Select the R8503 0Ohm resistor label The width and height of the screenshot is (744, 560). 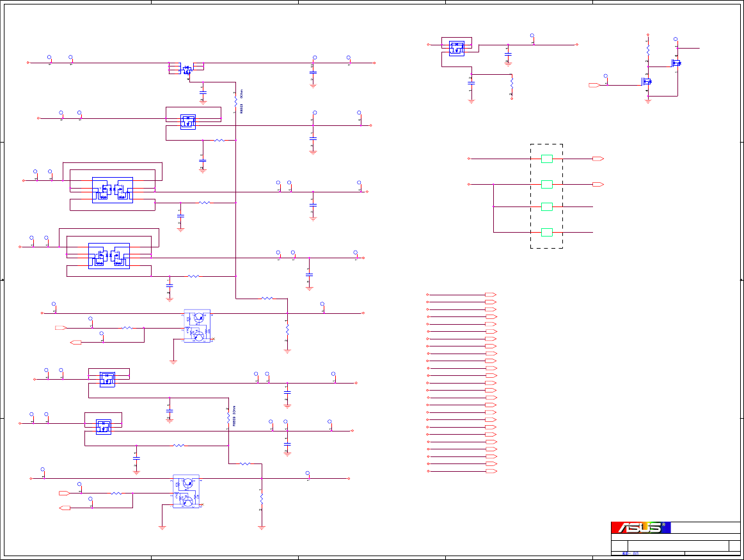pyautogui.click(x=242, y=102)
